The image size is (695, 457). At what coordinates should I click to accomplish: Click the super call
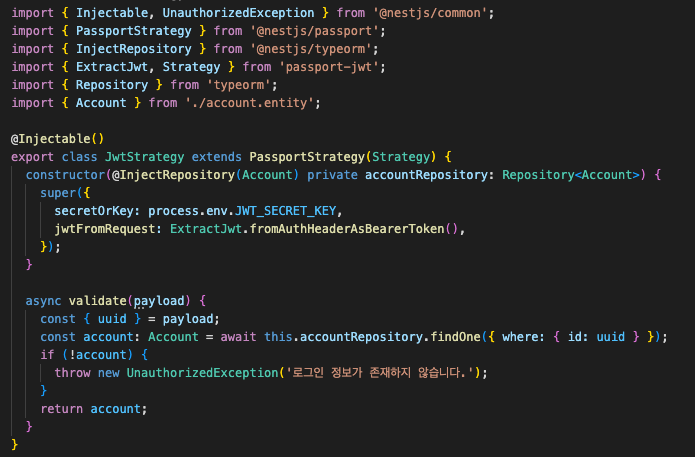tap(58, 193)
